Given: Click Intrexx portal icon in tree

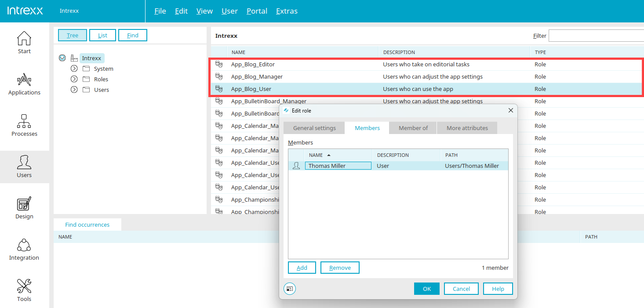Looking at the screenshot, I should [74, 58].
